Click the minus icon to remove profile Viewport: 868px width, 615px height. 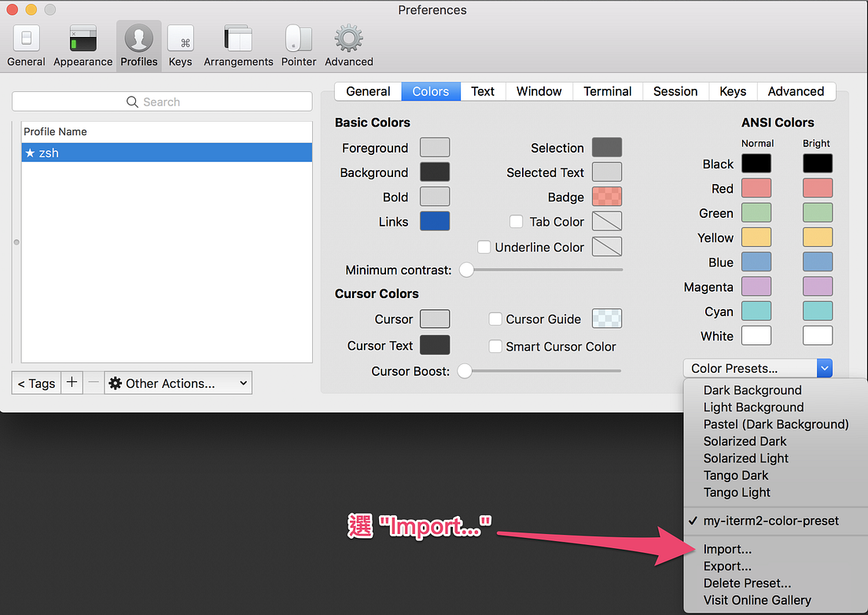pyautogui.click(x=94, y=382)
